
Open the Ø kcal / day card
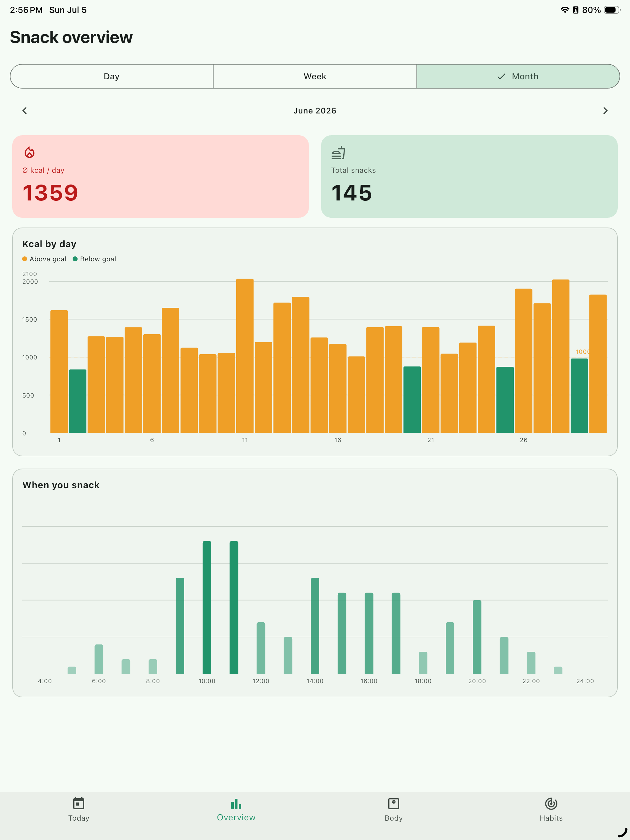pyautogui.click(x=160, y=176)
